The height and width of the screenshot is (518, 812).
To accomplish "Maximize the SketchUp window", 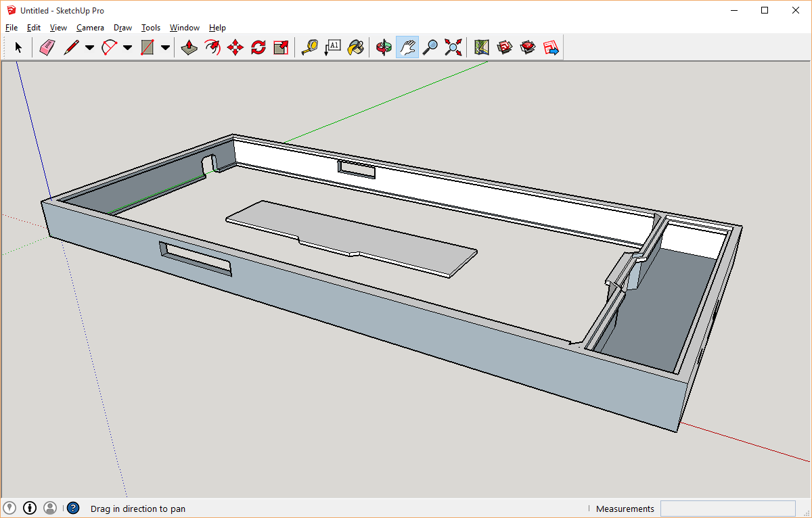I will pyautogui.click(x=765, y=10).
